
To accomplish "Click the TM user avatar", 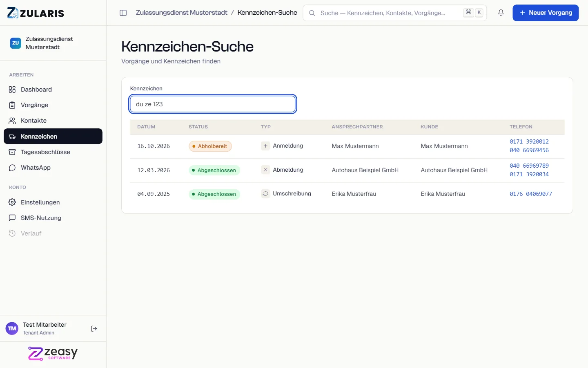I will (12, 329).
